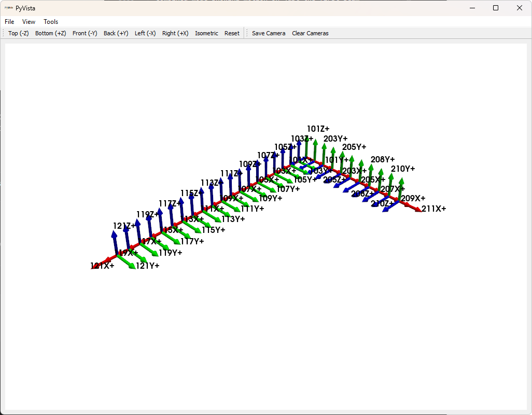Image resolution: width=532 pixels, height=415 pixels.
Task: Save the current camera position
Action: pyautogui.click(x=268, y=33)
